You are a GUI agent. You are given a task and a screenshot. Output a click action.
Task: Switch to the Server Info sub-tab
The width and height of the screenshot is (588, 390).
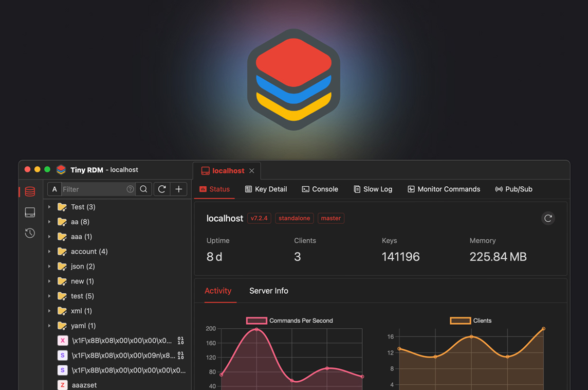[269, 291]
